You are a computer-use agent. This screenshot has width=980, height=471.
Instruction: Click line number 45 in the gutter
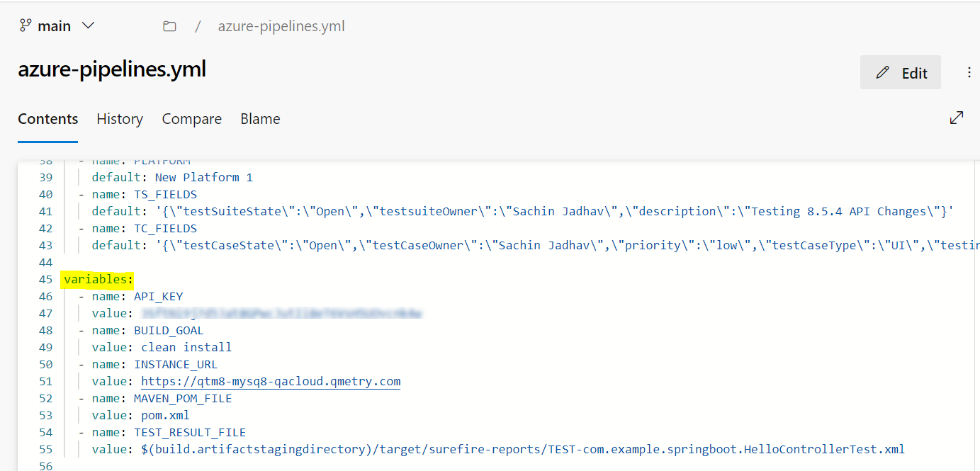[45, 279]
